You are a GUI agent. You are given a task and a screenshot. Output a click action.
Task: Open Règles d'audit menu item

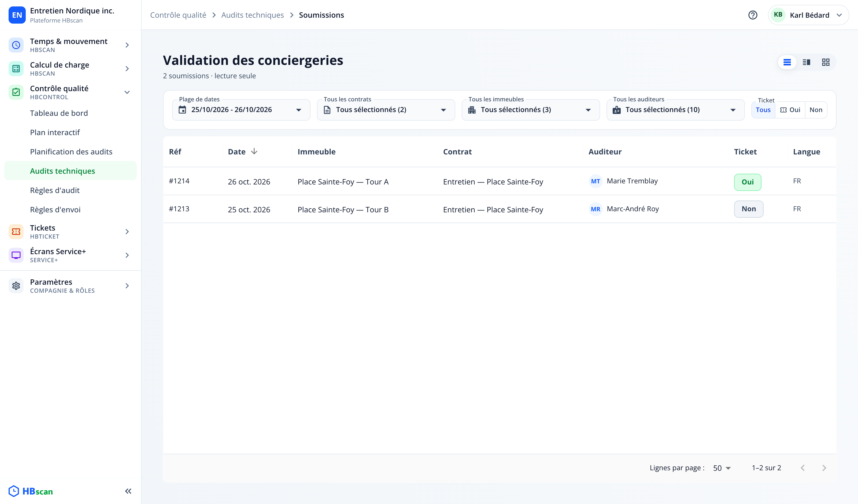point(70,190)
